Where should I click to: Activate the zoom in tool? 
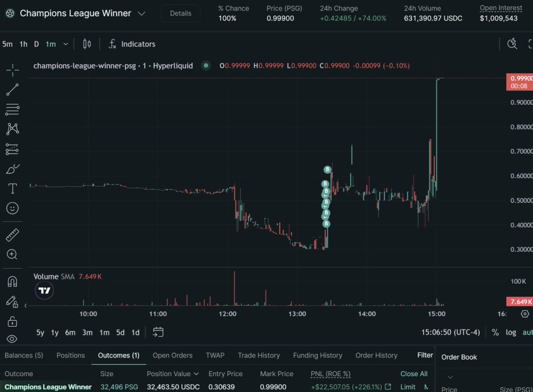point(12,254)
